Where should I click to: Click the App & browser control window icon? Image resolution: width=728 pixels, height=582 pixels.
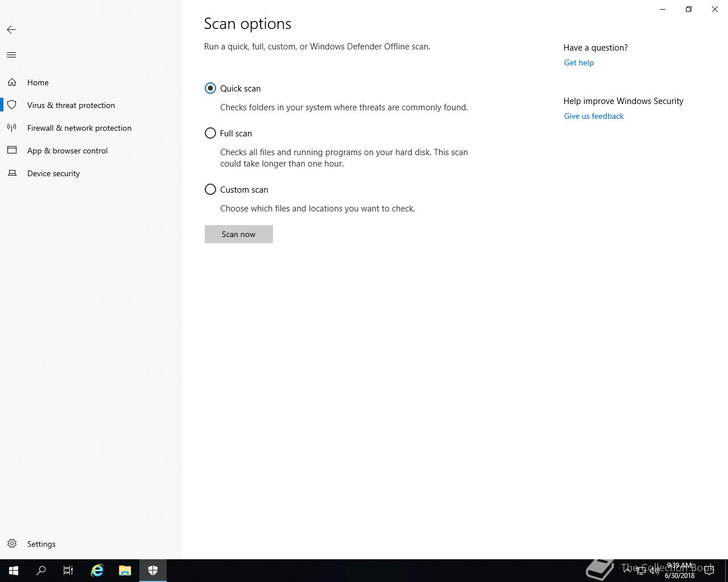(12, 151)
